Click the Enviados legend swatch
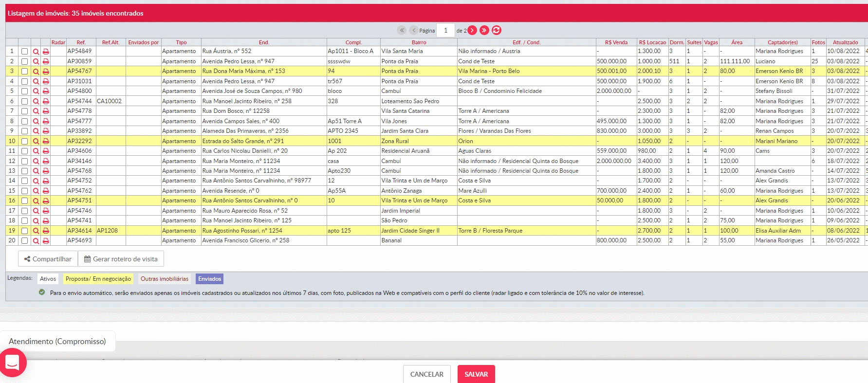The width and height of the screenshot is (868, 383). [x=209, y=279]
